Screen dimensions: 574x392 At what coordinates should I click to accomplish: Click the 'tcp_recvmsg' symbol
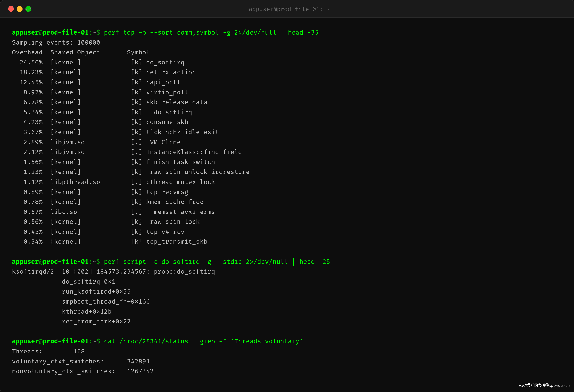167,192
